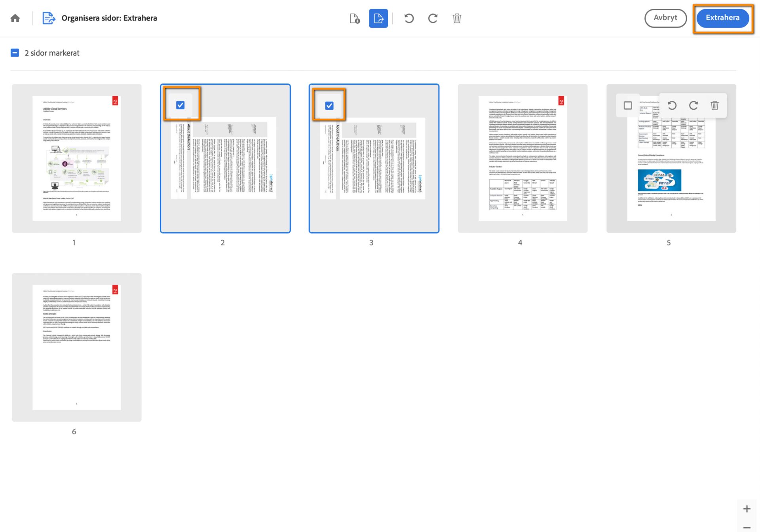Click the Organisera sidor document icon
Screen dimensions: 760x532
[x=49, y=18]
